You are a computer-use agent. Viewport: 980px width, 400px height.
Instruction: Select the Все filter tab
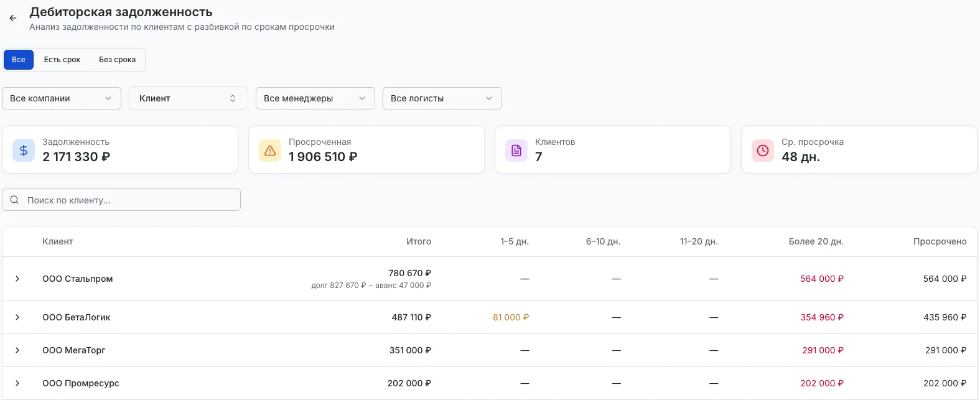[19, 60]
